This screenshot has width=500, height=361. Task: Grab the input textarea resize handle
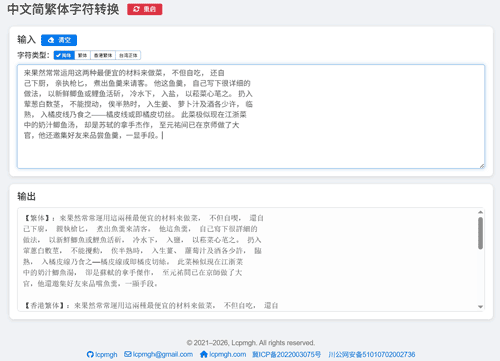[482, 166]
